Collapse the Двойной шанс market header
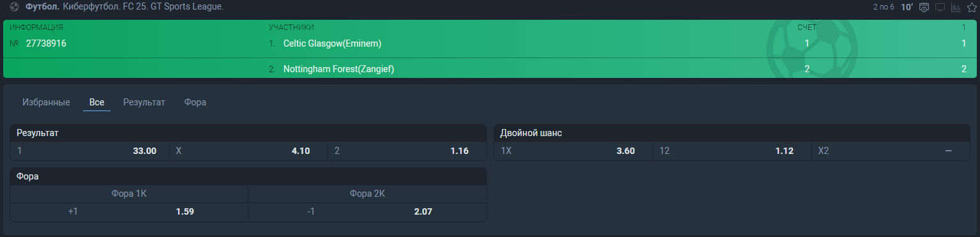980x237 pixels. tap(732, 133)
